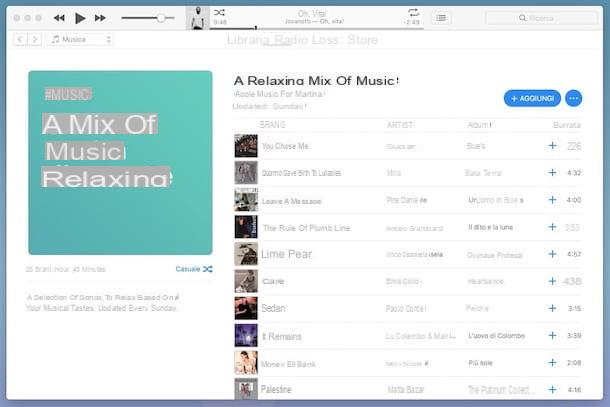610x407 pixels.
Task: Select the Palestine song title
Action: point(276,389)
